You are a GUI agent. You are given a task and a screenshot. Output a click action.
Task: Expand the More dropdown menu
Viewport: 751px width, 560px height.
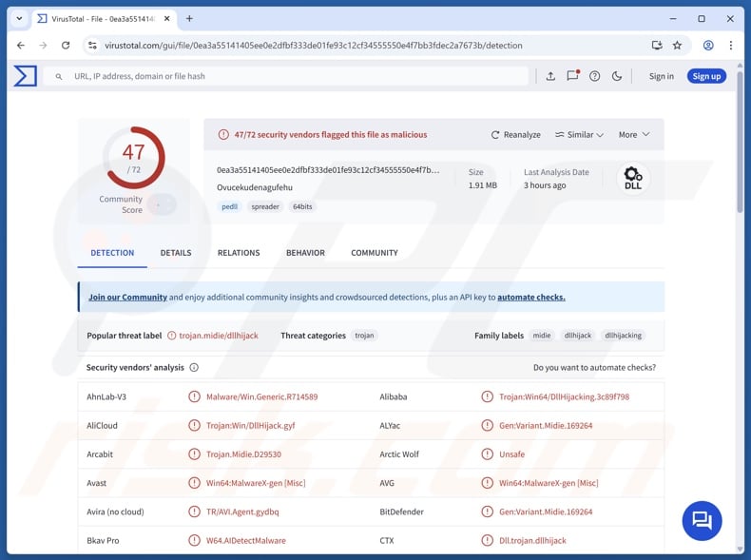[634, 135]
